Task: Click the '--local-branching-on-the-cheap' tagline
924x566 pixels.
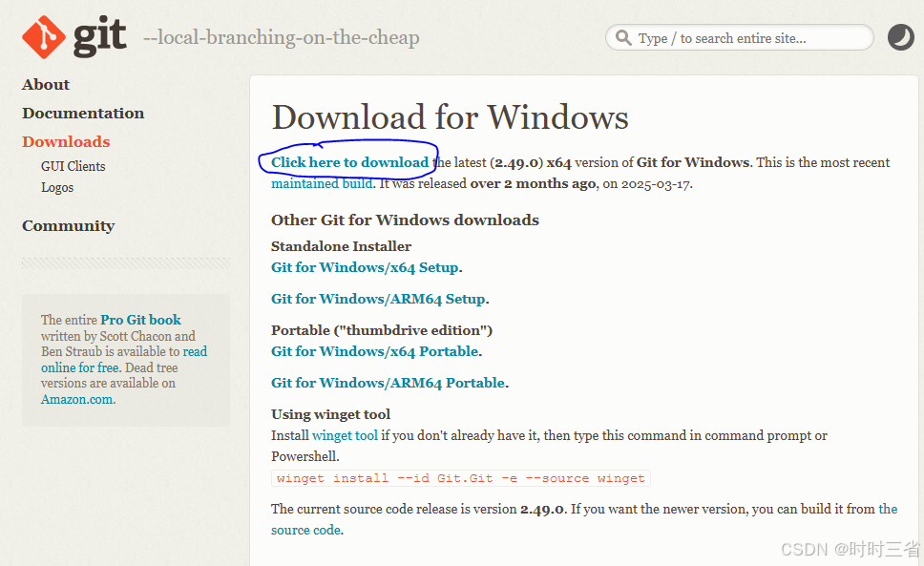Action: click(x=282, y=37)
